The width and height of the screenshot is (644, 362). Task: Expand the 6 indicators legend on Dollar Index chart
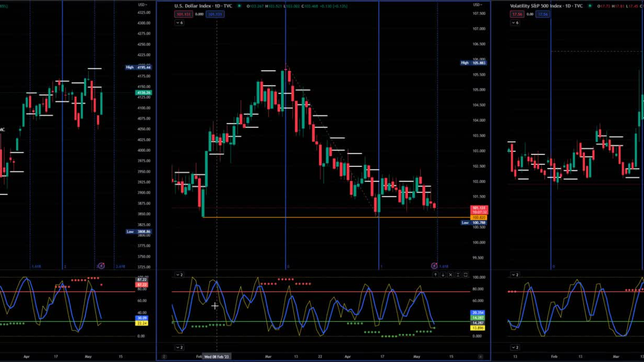click(x=180, y=23)
